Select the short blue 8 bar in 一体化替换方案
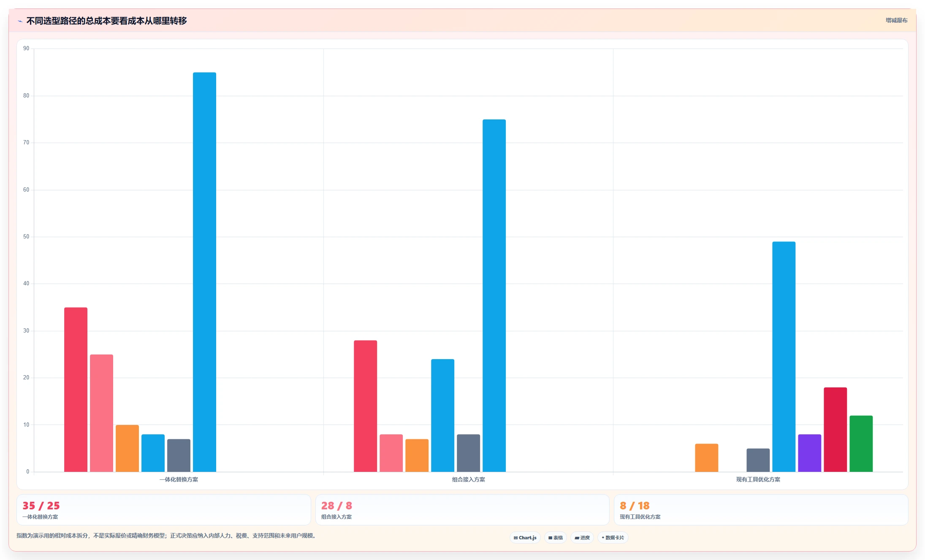The height and width of the screenshot is (560, 925). click(153, 453)
